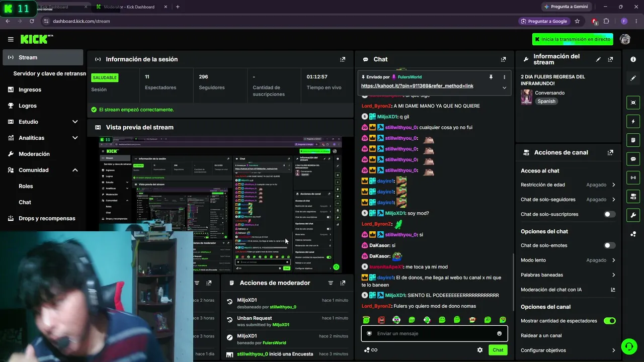This screenshot has height=362, width=644.
Task: Open Configurar objetivos settings
Action: pos(568,350)
